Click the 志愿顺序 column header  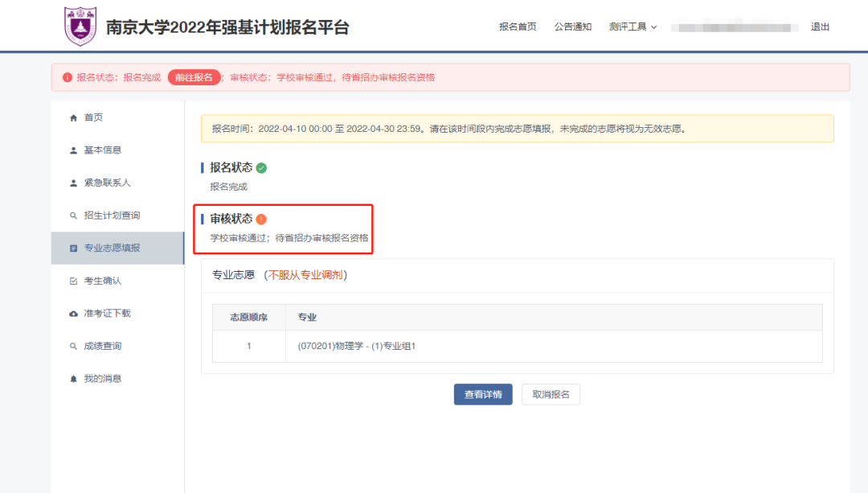click(249, 318)
